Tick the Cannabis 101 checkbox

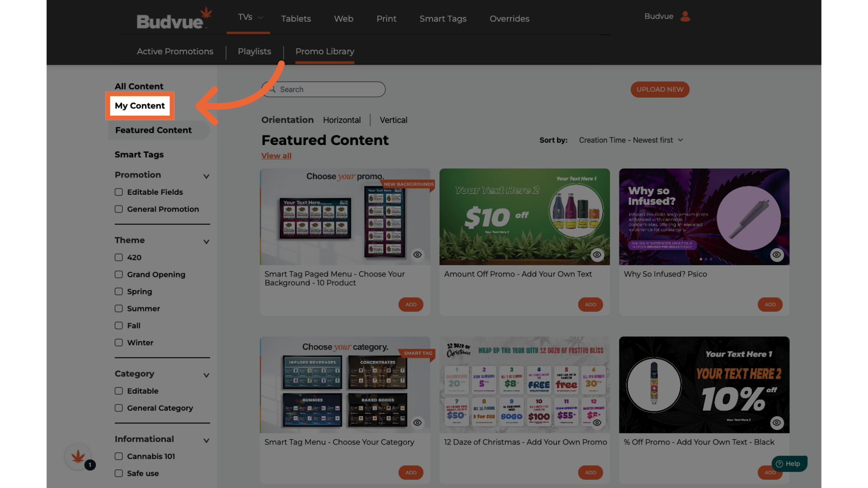click(119, 456)
